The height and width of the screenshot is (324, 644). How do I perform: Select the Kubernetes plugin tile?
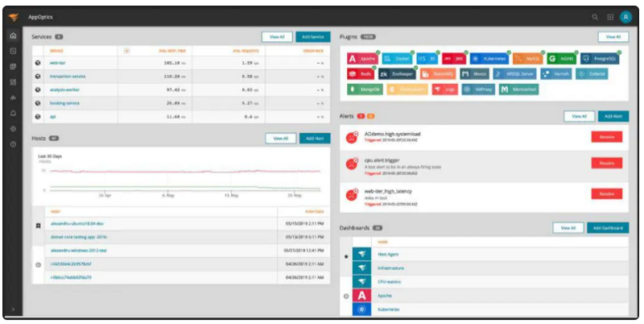pyautogui.click(x=489, y=59)
